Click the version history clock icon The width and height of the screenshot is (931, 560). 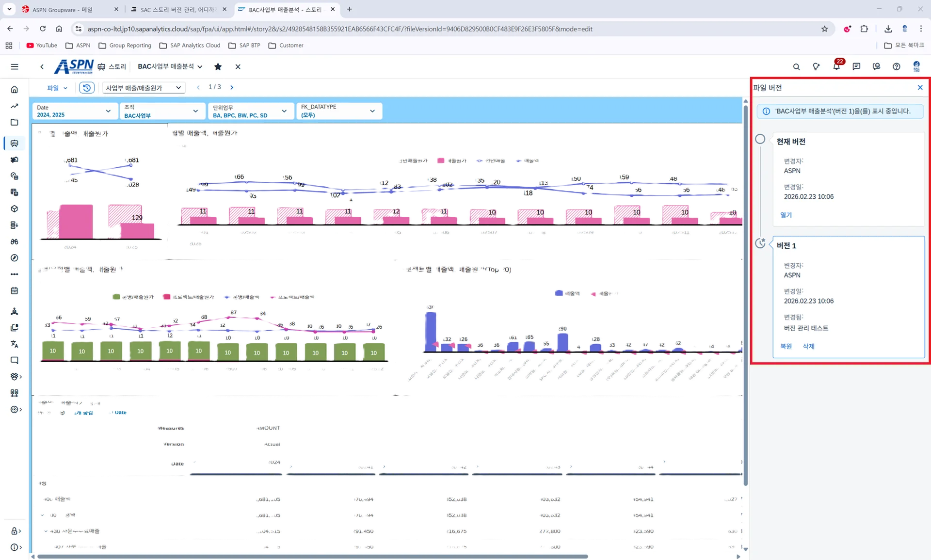click(x=86, y=88)
